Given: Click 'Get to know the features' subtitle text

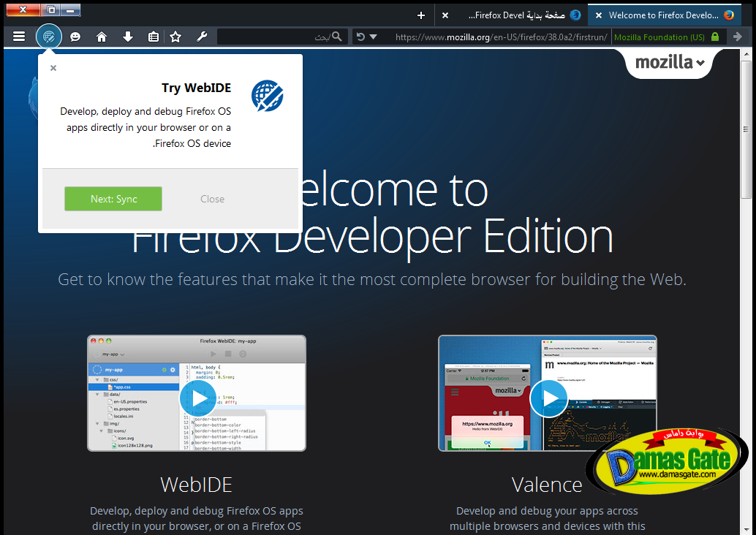Looking at the screenshot, I should pos(371,279).
